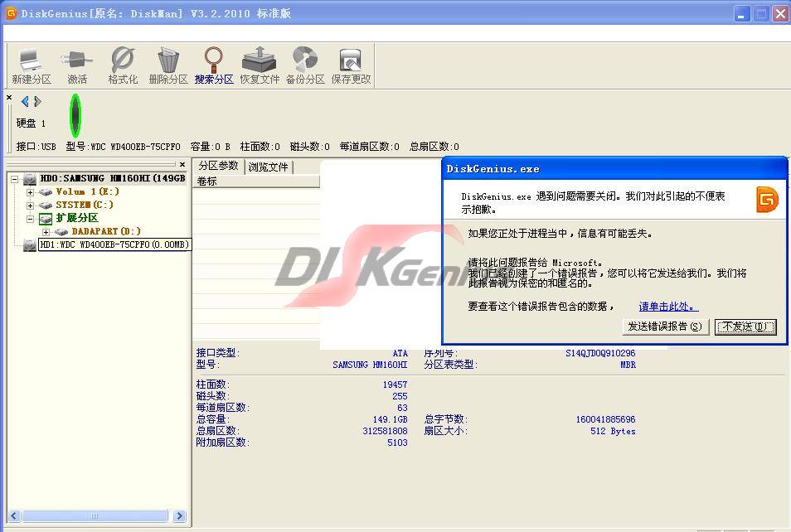Click the DiskGenius icon in error dialog
791x532 pixels.
pos(767,199)
